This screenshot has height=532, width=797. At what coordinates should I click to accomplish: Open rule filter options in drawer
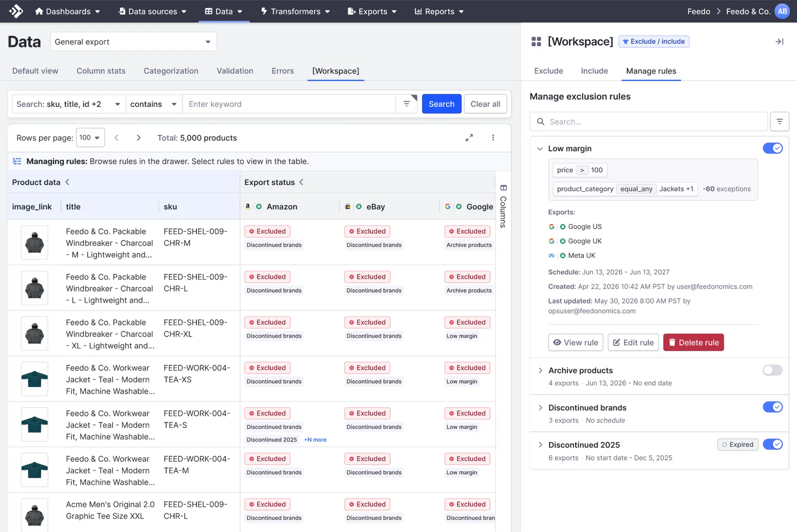pyautogui.click(x=780, y=121)
